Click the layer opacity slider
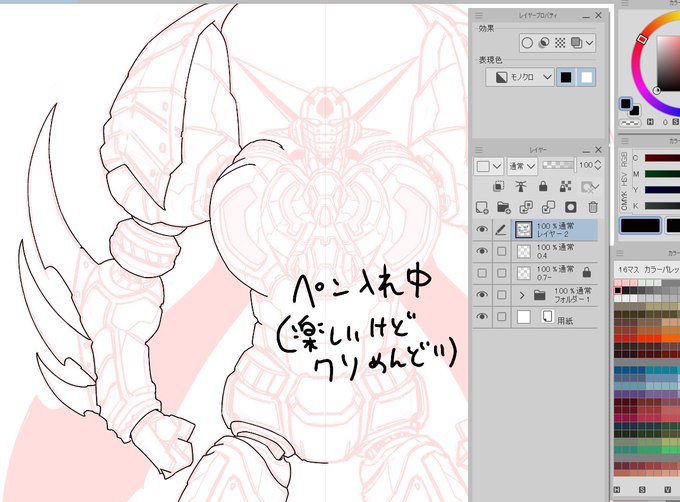The width and height of the screenshot is (680, 502). pyautogui.click(x=558, y=165)
